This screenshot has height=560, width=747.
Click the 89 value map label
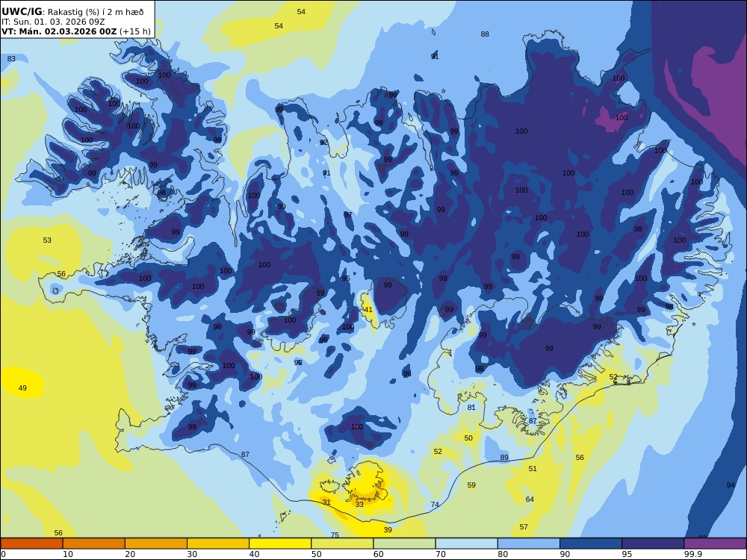coord(504,457)
